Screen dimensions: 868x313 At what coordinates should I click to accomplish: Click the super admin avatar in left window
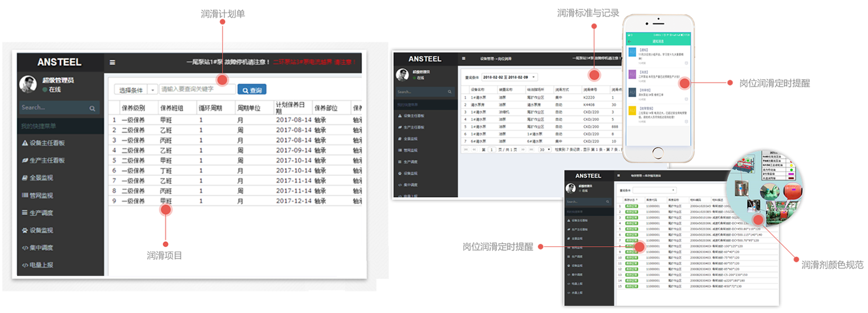[x=29, y=84]
